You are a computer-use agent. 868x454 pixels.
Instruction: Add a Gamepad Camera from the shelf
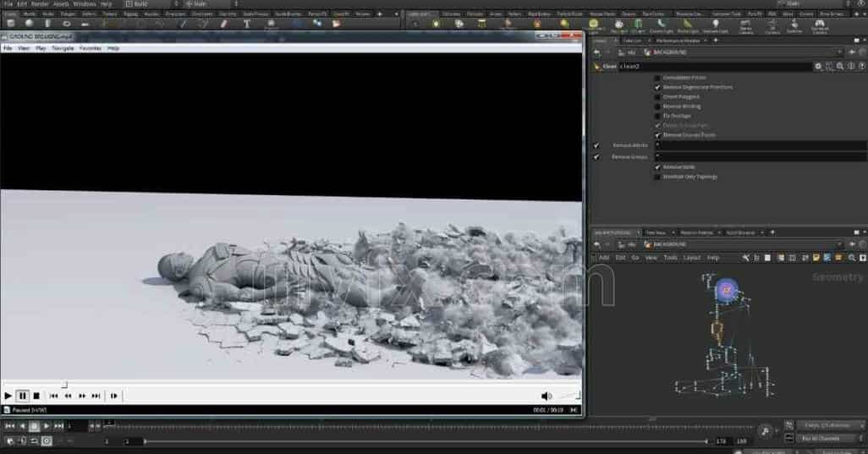819,25
